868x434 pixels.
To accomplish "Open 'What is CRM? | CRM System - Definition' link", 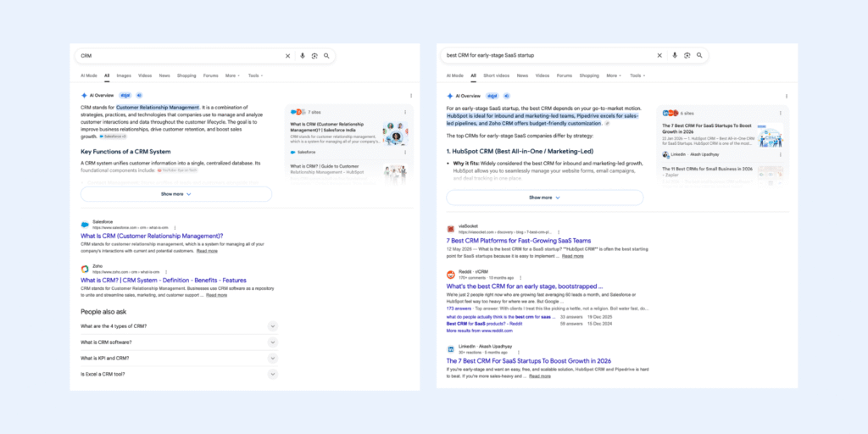I will 164,280.
